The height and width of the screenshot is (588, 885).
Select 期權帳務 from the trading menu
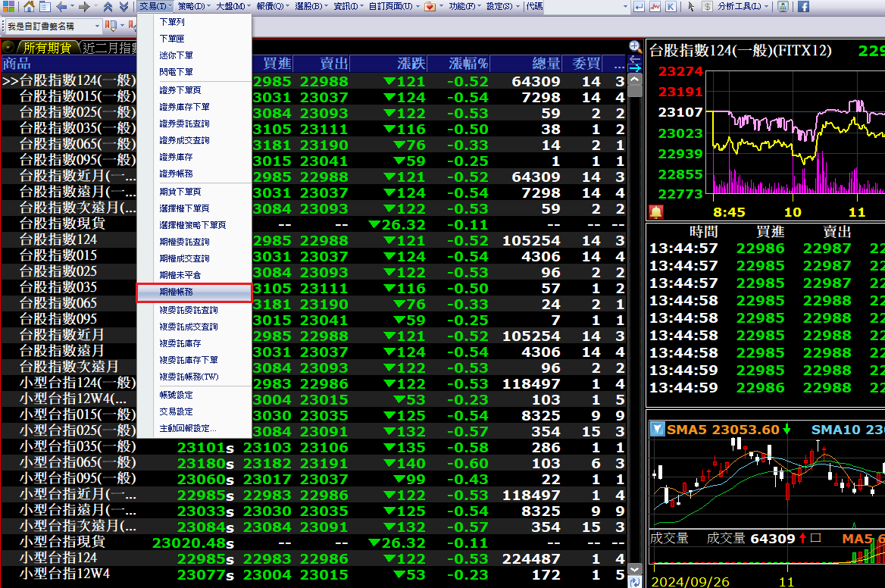[x=194, y=292]
